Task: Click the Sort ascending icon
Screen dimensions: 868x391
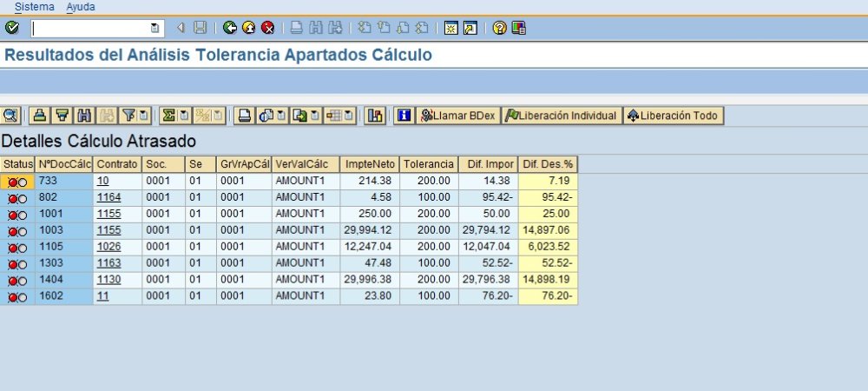Action: tap(39, 116)
